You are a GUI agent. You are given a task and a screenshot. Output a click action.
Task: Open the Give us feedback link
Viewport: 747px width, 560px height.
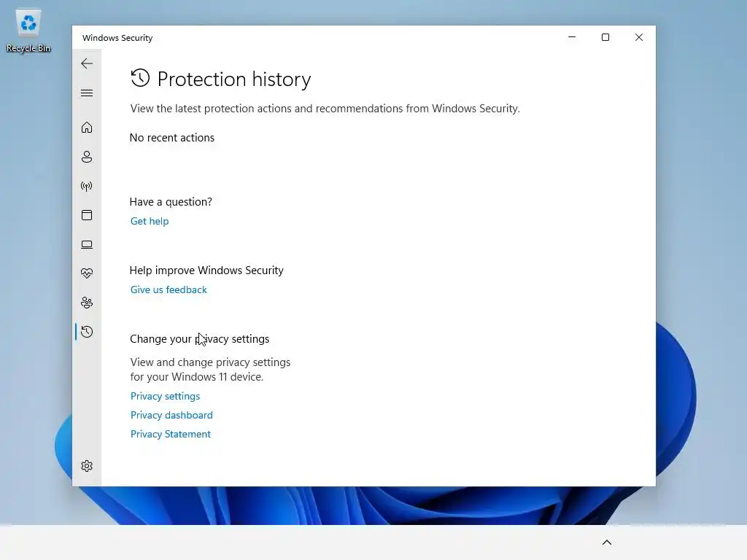tap(169, 289)
